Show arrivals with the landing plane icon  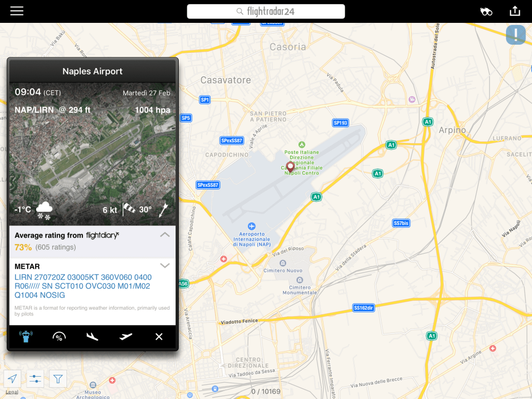pos(93,337)
